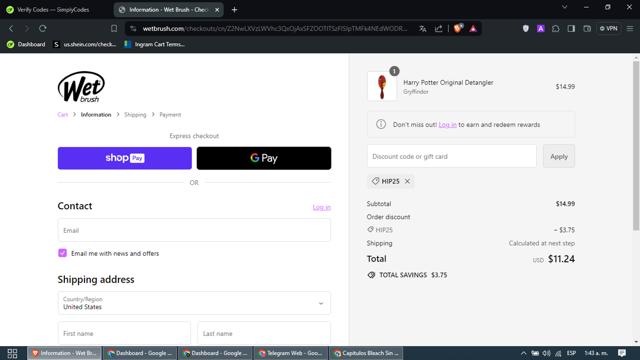Open the Windows notification center icon
The image size is (640, 360).
coord(622,353)
